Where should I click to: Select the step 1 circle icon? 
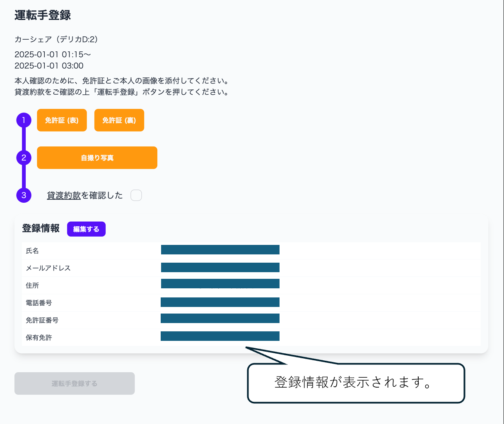tap(24, 120)
